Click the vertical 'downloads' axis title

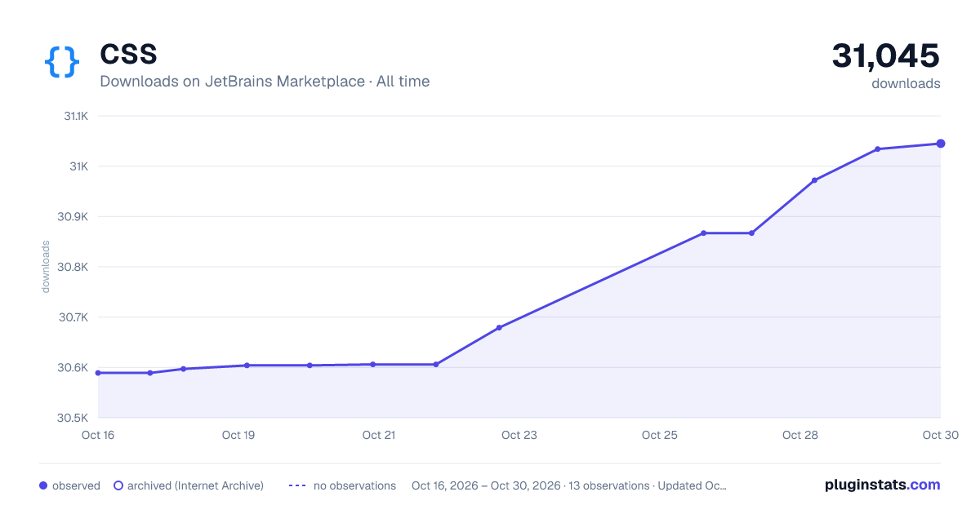[x=46, y=267]
